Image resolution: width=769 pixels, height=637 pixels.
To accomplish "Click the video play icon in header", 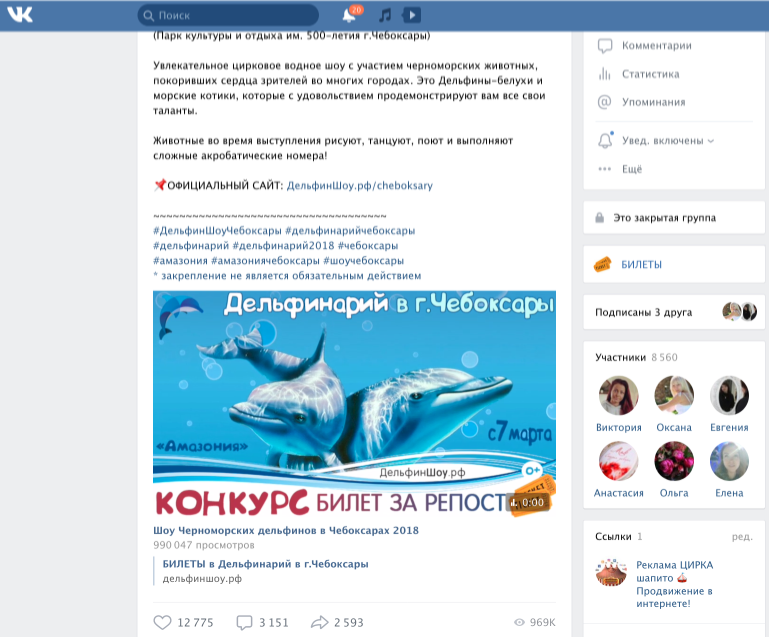I will (x=411, y=15).
